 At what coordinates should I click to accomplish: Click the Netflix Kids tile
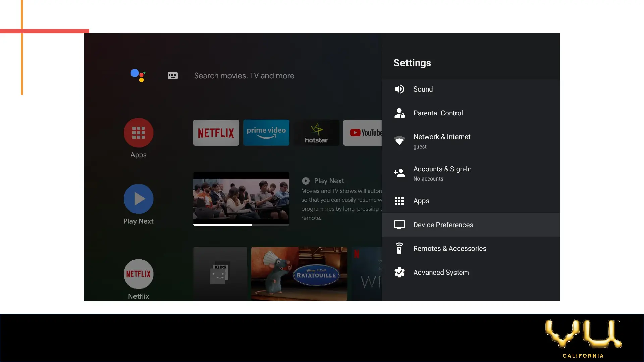click(x=220, y=274)
